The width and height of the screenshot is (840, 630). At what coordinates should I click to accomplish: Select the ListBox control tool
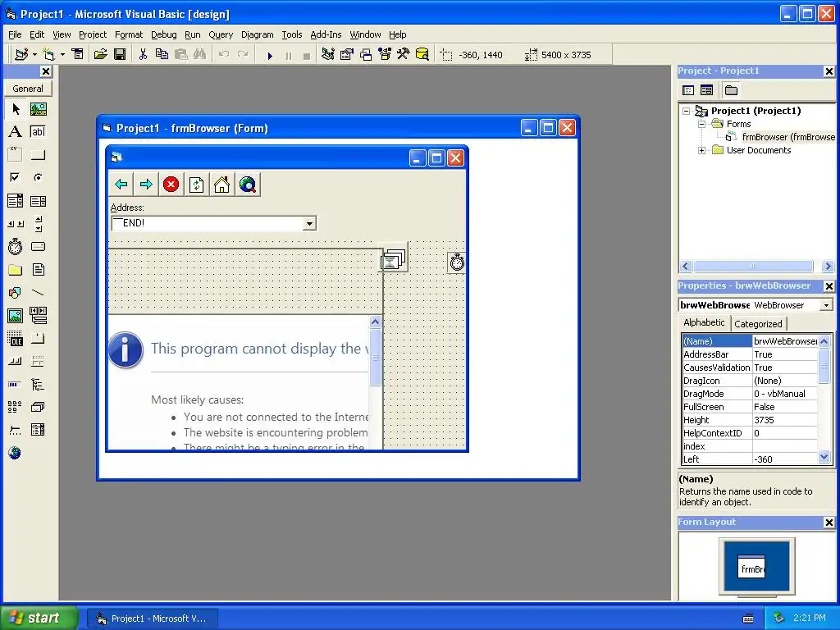pyautogui.click(x=38, y=201)
